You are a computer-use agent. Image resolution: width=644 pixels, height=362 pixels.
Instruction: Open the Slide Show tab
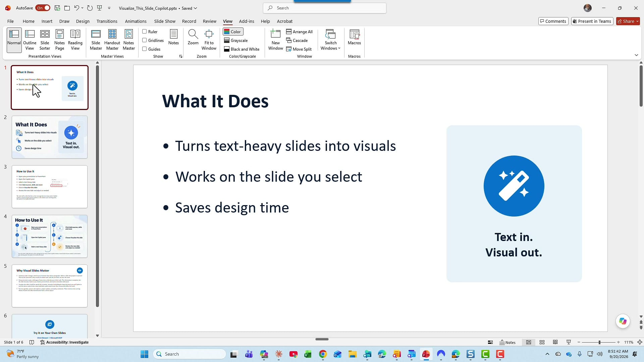pyautogui.click(x=165, y=21)
